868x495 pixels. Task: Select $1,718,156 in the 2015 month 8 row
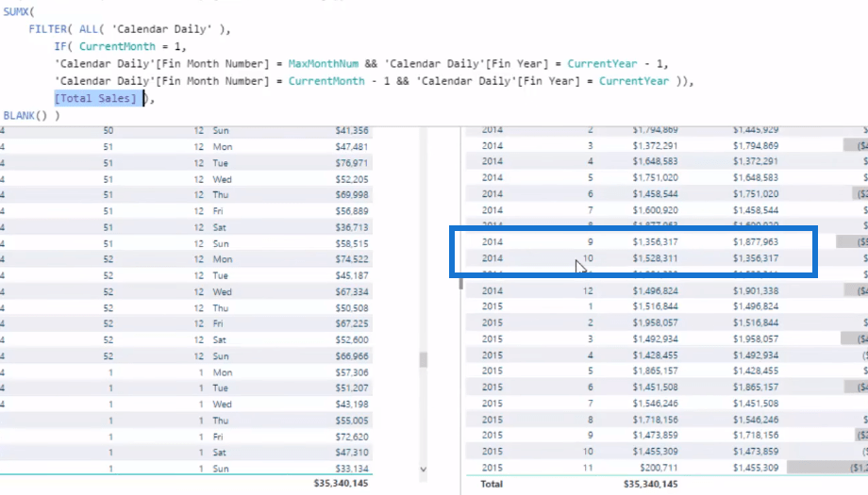[656, 420]
